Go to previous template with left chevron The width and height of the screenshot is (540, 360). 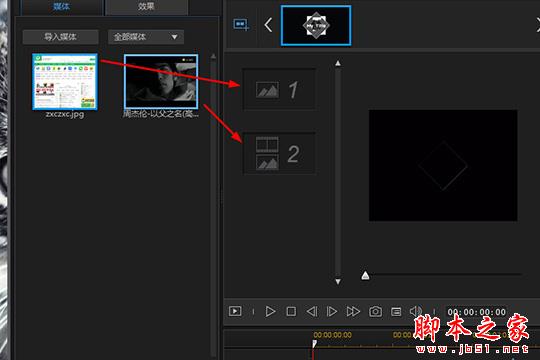tap(268, 25)
